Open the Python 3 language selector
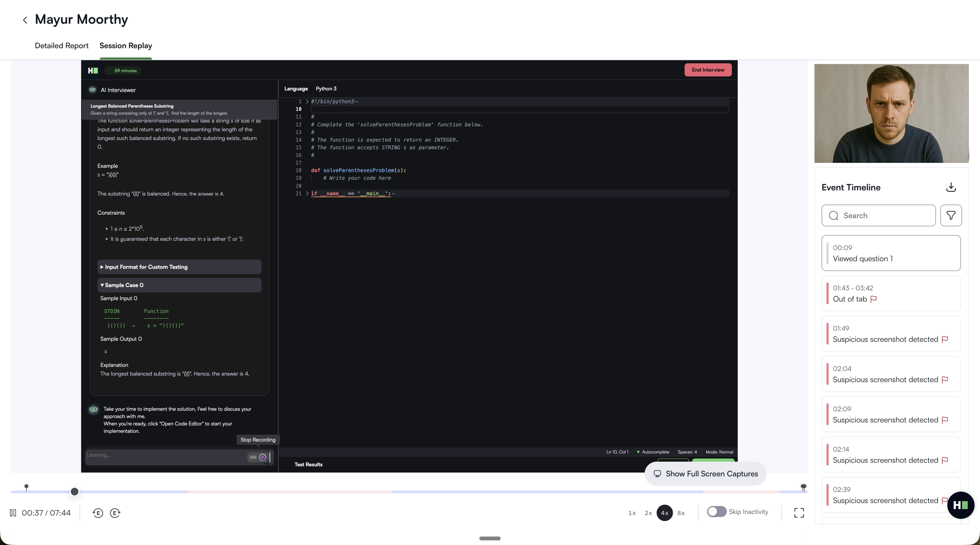 (x=326, y=89)
